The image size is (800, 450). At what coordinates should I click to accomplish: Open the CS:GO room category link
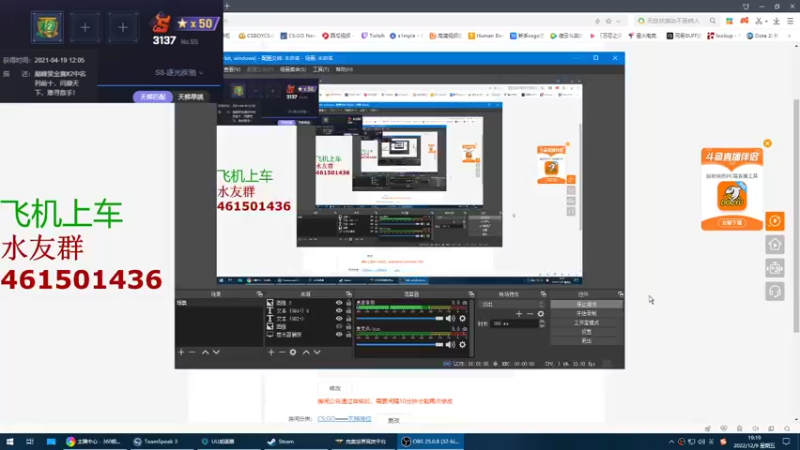(344, 419)
